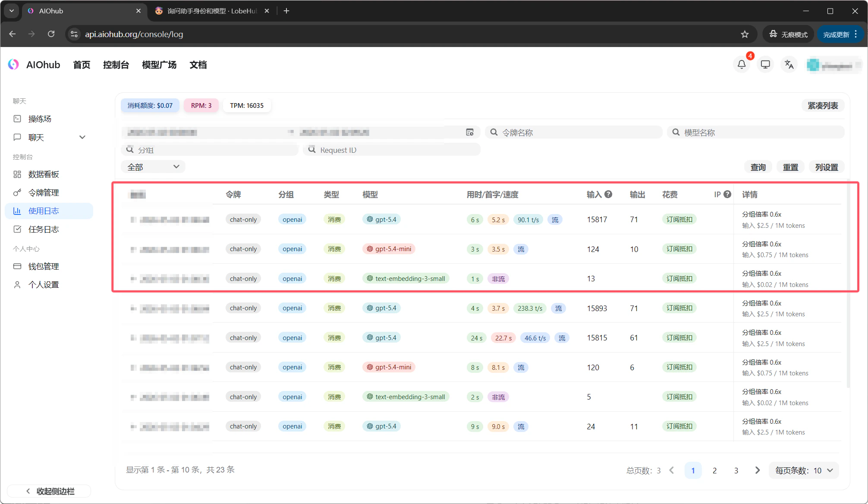Go to page 3 of logs
The width and height of the screenshot is (868, 504).
point(736,470)
